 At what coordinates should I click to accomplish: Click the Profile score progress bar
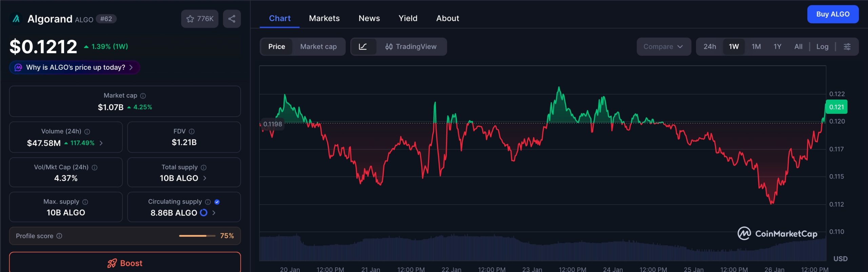197,236
